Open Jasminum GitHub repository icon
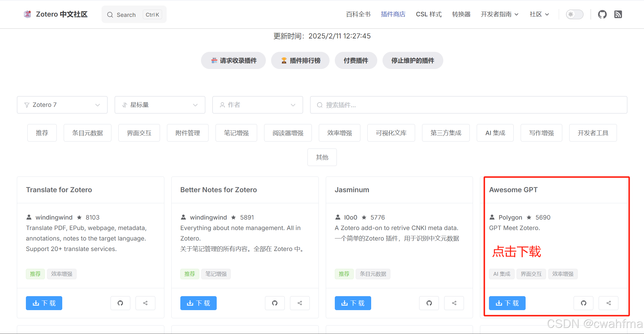644x334 pixels. (429, 303)
